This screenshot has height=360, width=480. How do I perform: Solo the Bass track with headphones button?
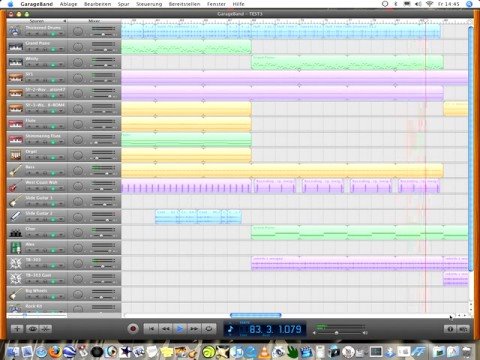tap(45, 173)
